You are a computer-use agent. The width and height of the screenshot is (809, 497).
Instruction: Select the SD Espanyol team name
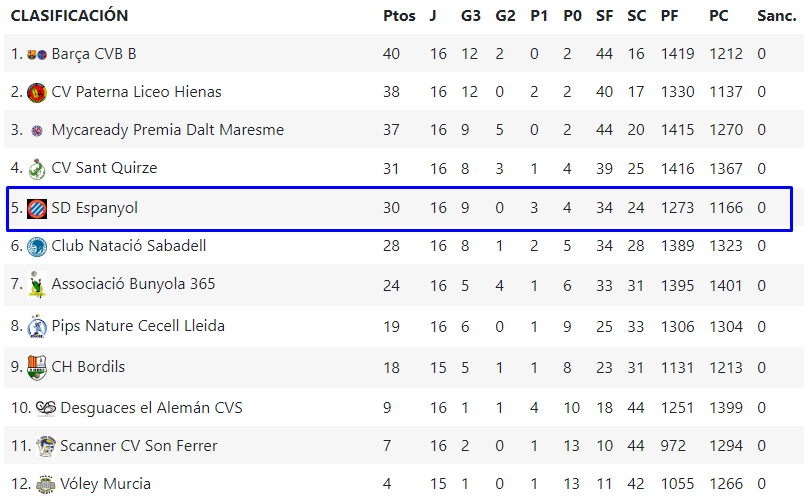point(94,208)
